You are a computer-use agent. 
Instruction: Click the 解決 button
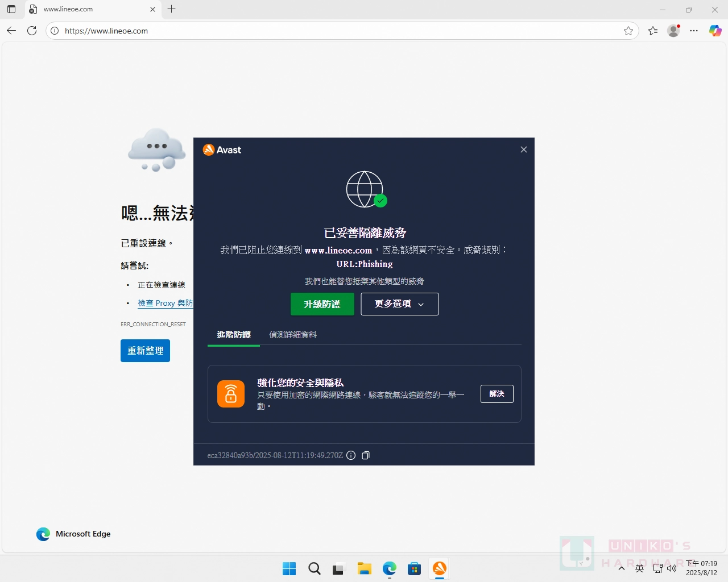[497, 394]
